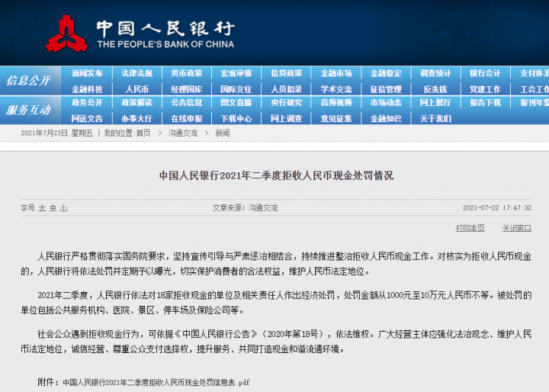Click the People's Bank of China logo emblem
549x392 pixels.
click(x=66, y=34)
